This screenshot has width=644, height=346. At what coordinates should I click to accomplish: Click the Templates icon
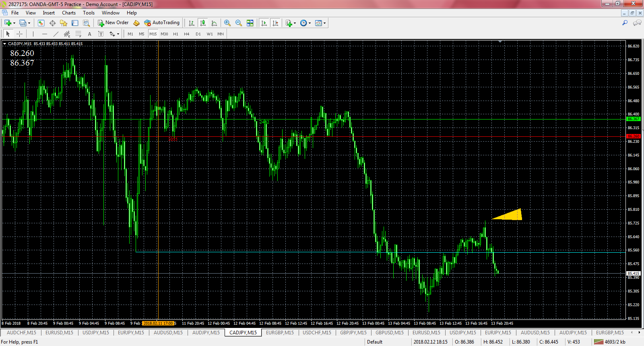click(x=318, y=23)
